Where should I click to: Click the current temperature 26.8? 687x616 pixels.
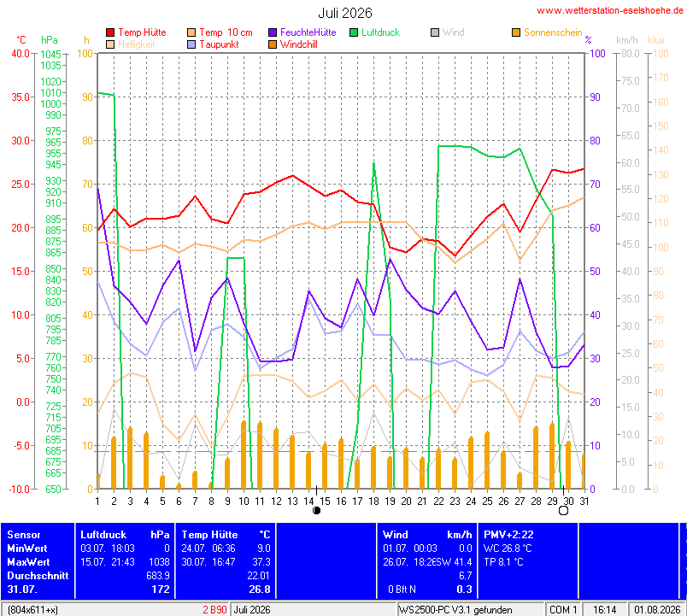tap(260, 590)
